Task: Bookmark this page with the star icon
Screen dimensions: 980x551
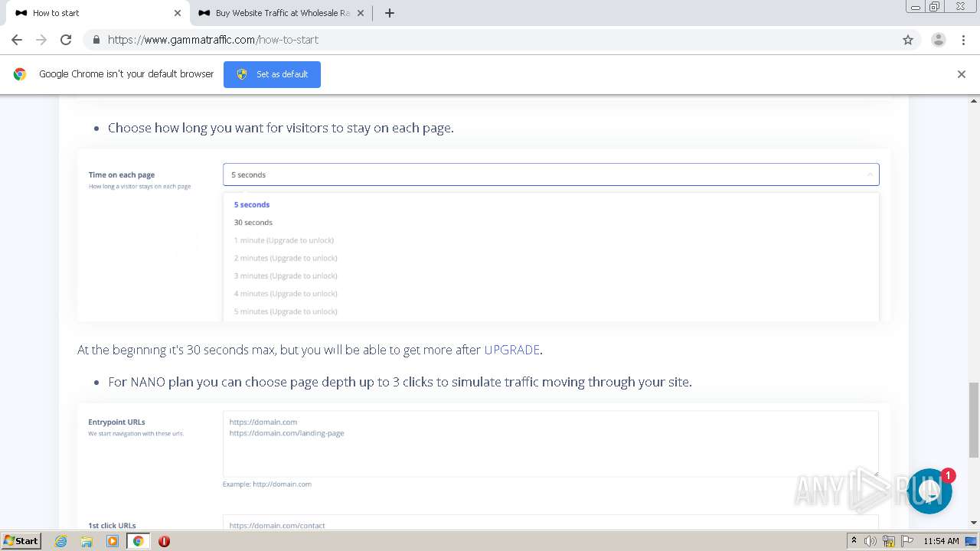Action: 908,40
